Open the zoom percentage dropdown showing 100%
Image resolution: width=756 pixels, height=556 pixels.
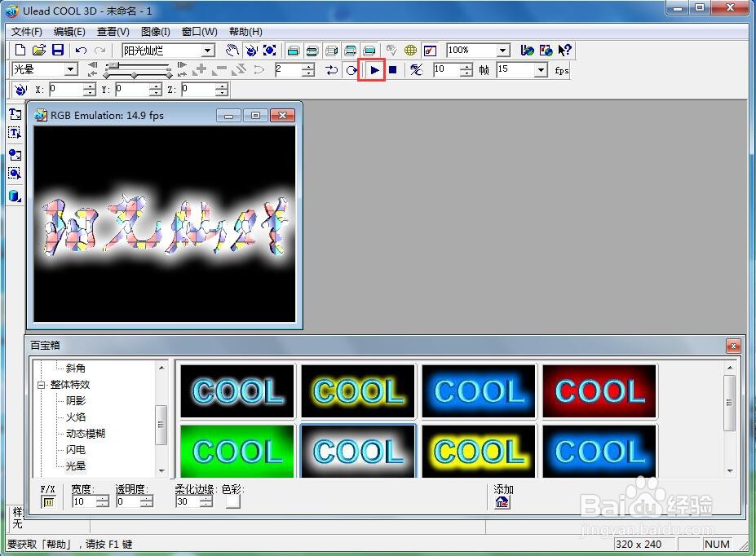(x=503, y=50)
